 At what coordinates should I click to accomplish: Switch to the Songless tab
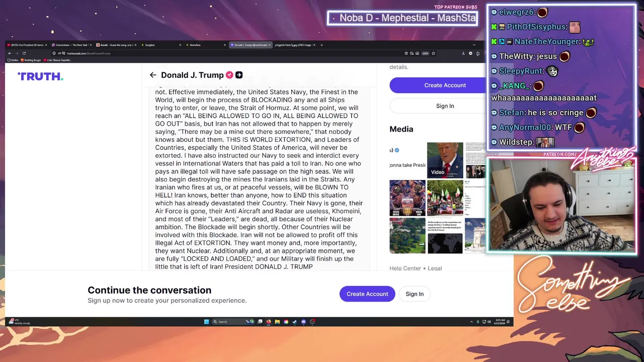pos(160,45)
